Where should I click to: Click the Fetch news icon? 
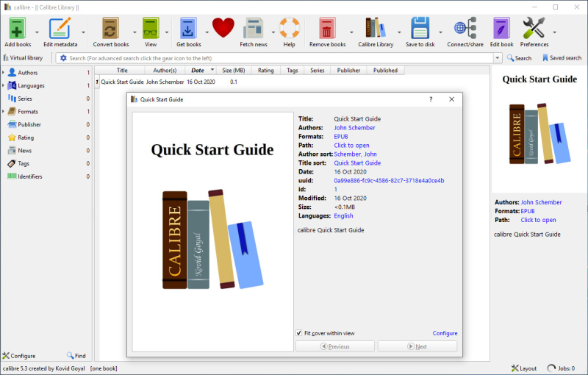[x=254, y=29]
